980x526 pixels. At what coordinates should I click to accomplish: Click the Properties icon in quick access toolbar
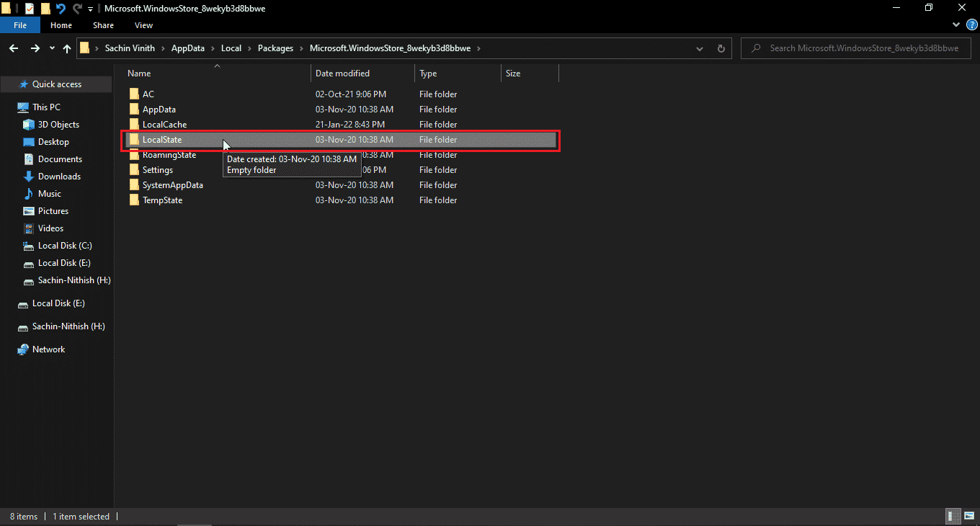pyautogui.click(x=29, y=9)
